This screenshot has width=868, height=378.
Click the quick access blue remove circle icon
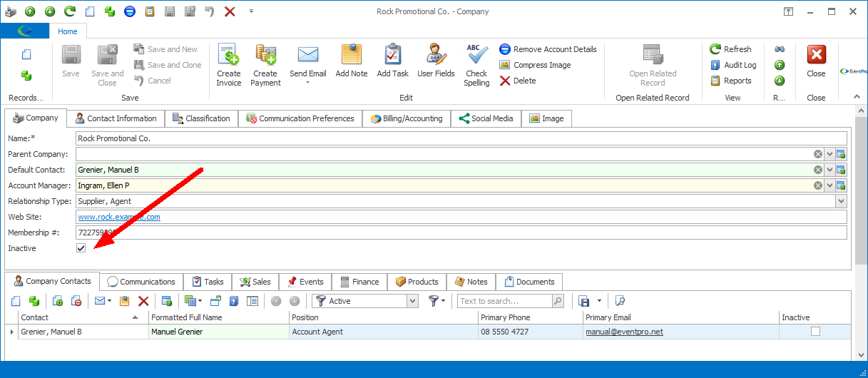point(130,11)
